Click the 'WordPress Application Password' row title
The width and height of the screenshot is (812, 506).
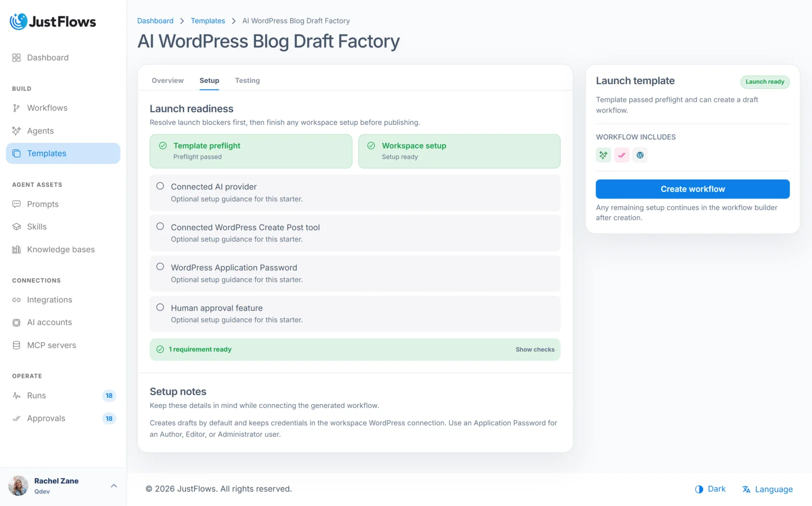234,267
